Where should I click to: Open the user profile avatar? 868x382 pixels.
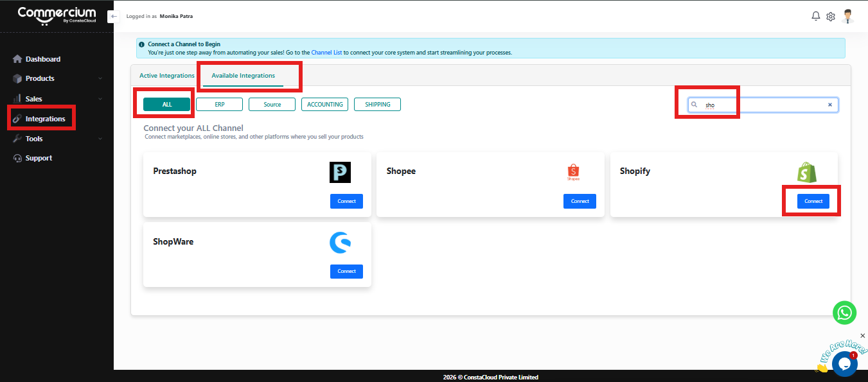point(847,16)
